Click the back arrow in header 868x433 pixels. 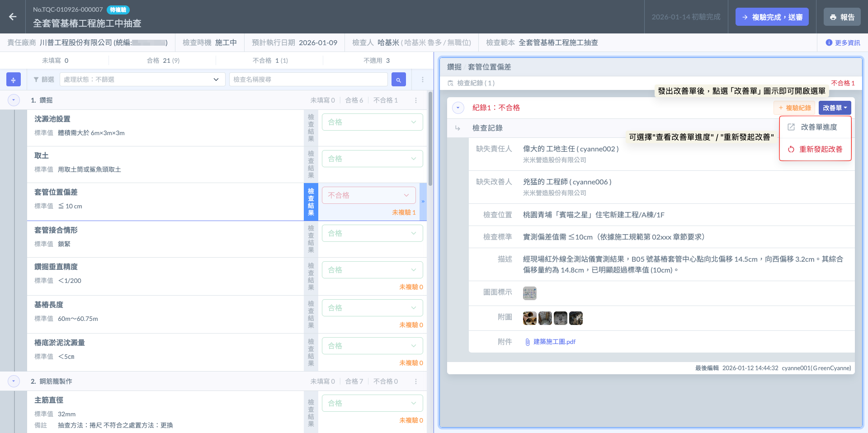tap(13, 17)
